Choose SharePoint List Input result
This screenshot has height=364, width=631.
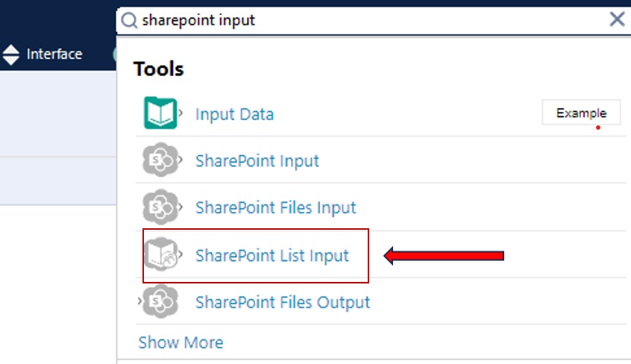click(272, 256)
